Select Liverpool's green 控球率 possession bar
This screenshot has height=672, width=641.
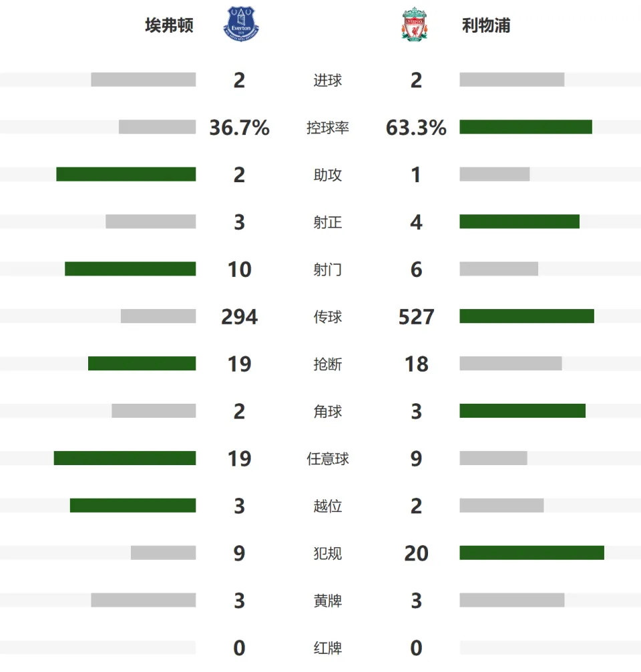525,127
